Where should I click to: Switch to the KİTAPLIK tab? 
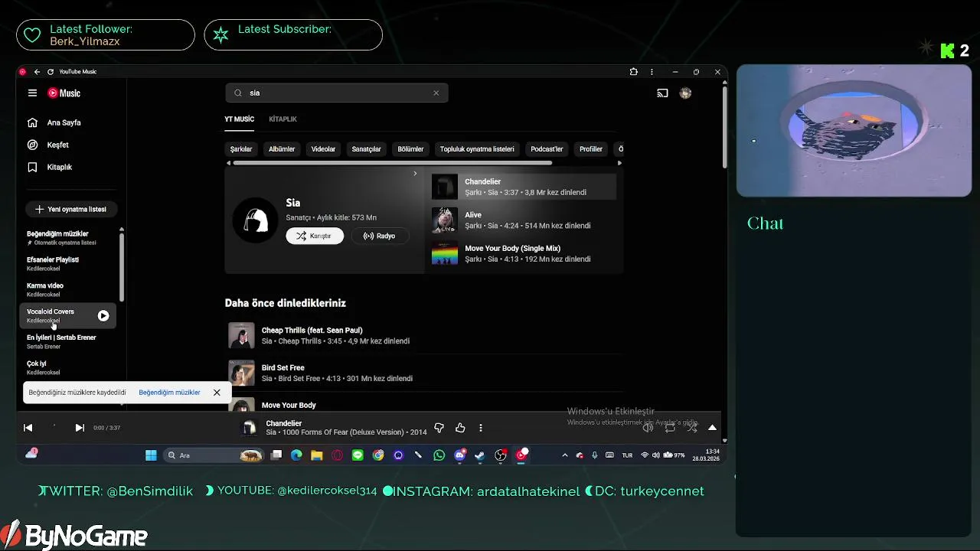tap(283, 119)
